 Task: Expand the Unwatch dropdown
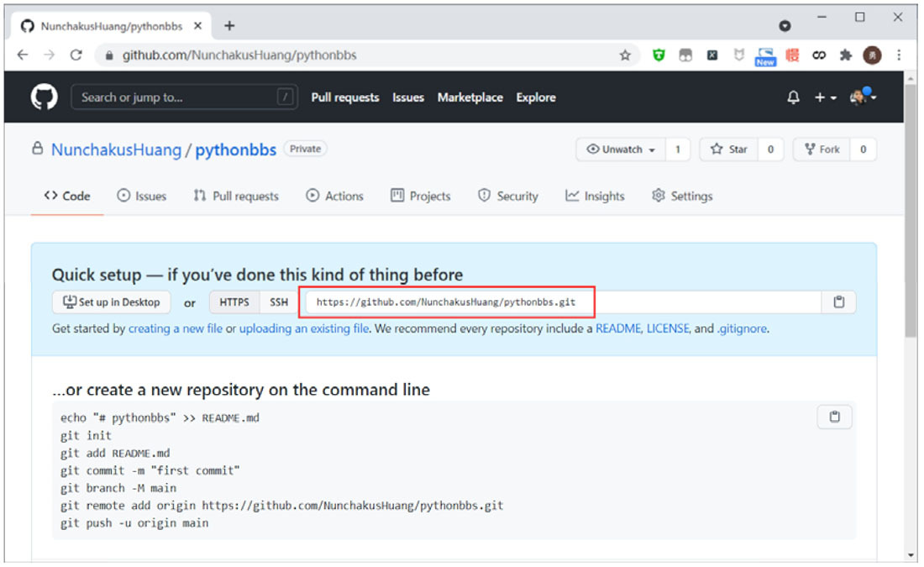[x=621, y=150]
